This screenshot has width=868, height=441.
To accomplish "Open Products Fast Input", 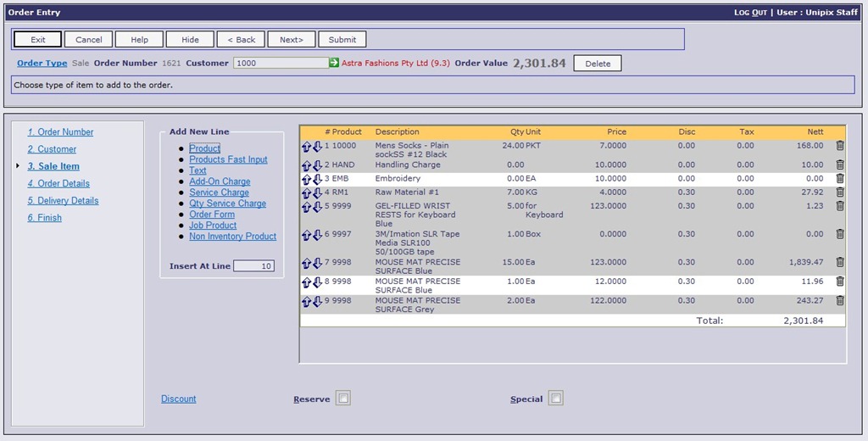I will pos(228,159).
